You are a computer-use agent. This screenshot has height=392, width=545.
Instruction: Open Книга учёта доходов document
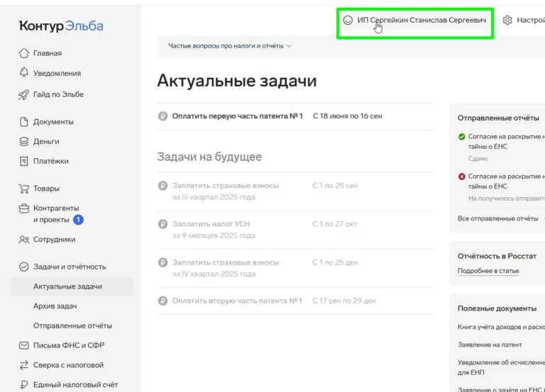501,327
